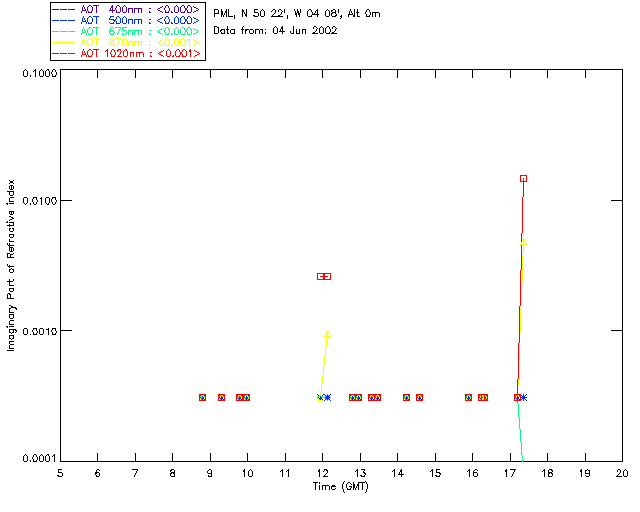The image size is (640, 512).
Task: Click the AOT 1020nm legend entry
Action: [126, 53]
